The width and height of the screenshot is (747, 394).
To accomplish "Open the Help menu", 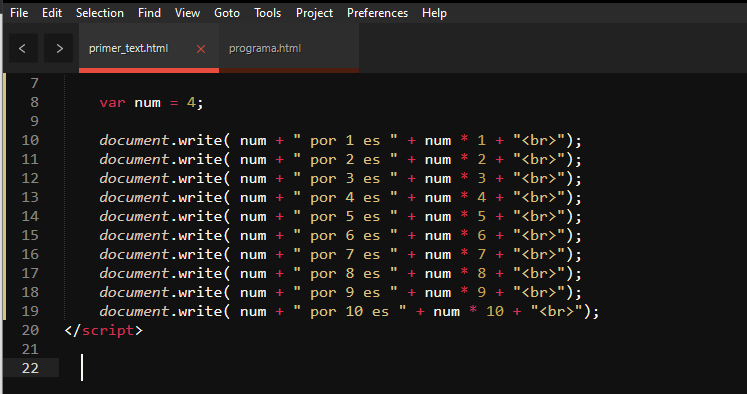I will (434, 13).
